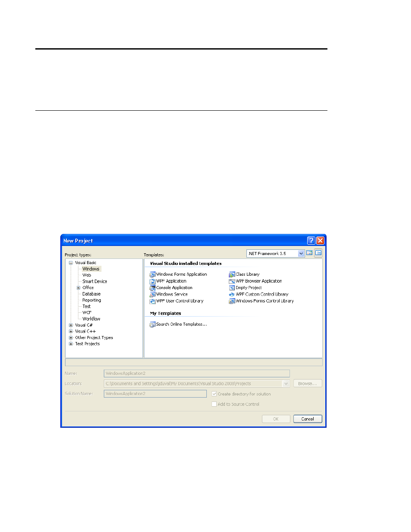Expand the Visual C++ node
411x532 pixels.
click(71, 331)
